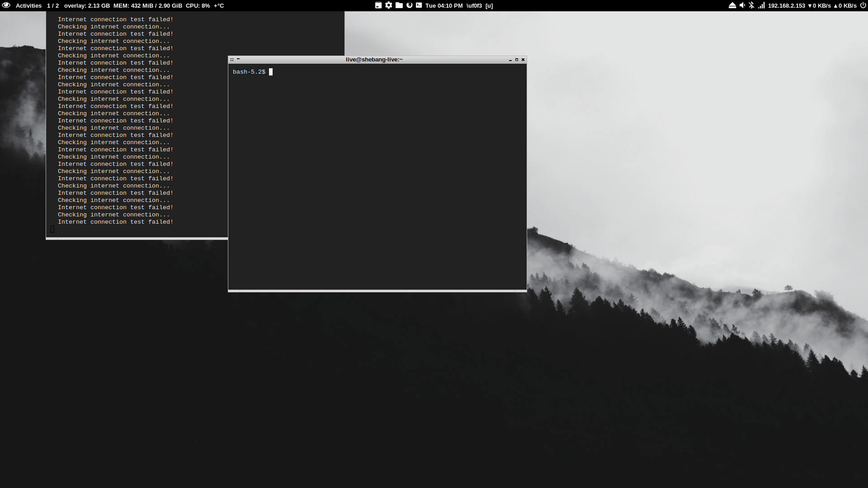
Task: Click the 192.168.2.153 IP address
Action: [787, 6]
